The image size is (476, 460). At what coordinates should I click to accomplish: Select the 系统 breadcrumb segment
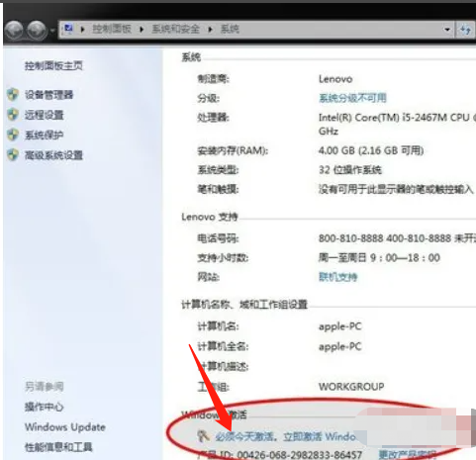point(230,29)
